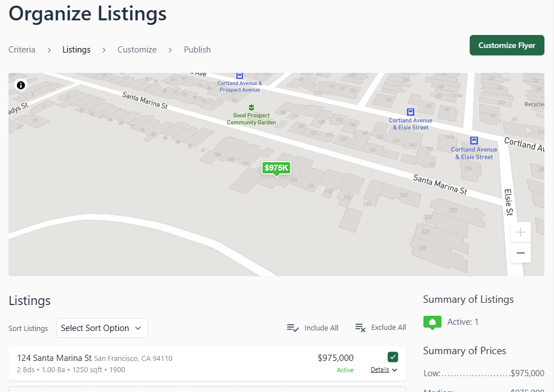Click the 124 Santa Marina St address
Image resolution: width=554 pixels, height=392 pixels.
click(54, 358)
